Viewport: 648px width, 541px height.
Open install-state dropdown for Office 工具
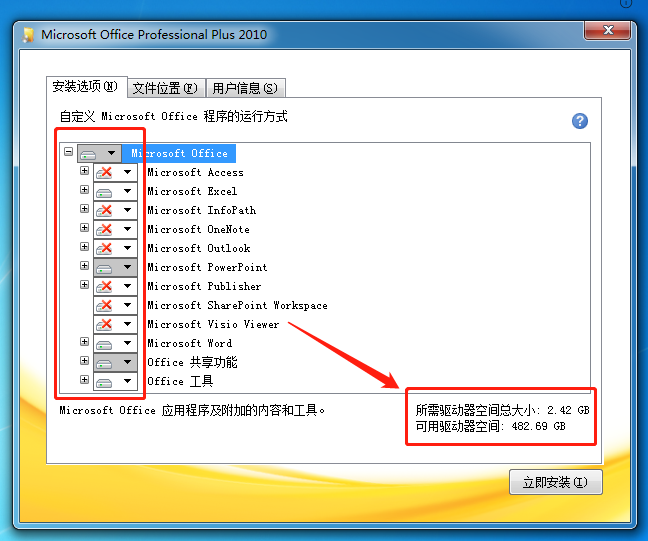point(115,381)
